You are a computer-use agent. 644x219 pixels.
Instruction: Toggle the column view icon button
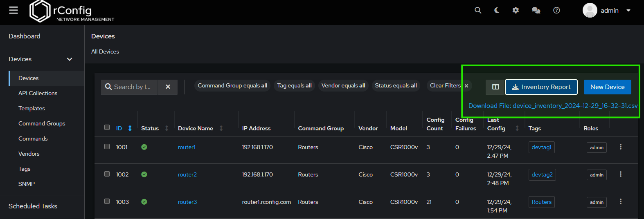[495, 87]
